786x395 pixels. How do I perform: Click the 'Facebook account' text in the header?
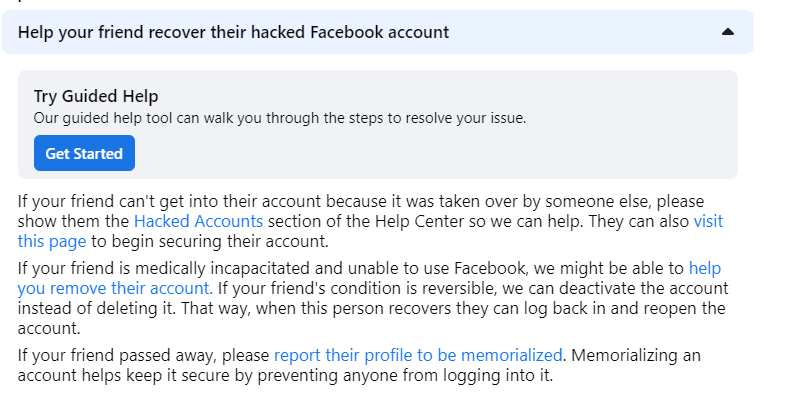[x=379, y=32]
